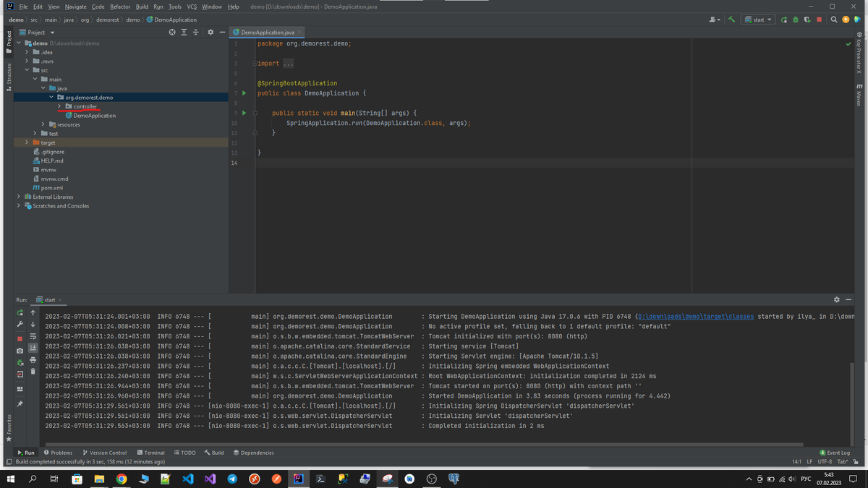Open the TODO tool window
This screenshot has width=868, height=488.
pos(185,453)
